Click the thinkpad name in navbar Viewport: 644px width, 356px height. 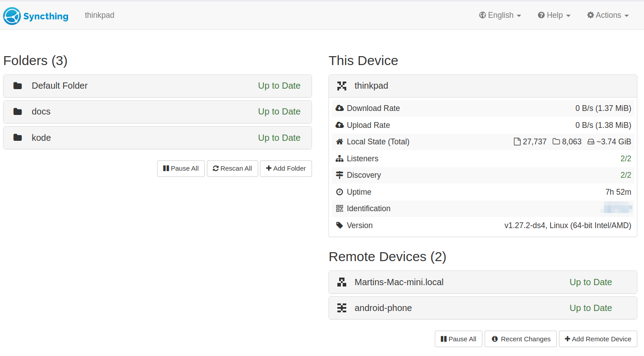tap(100, 15)
